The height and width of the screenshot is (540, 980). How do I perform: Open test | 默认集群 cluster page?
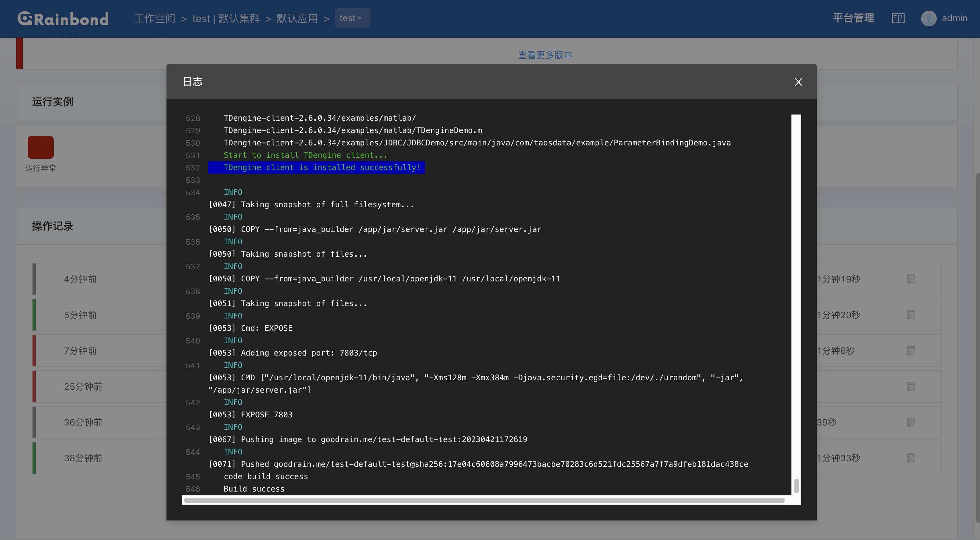tap(226, 18)
